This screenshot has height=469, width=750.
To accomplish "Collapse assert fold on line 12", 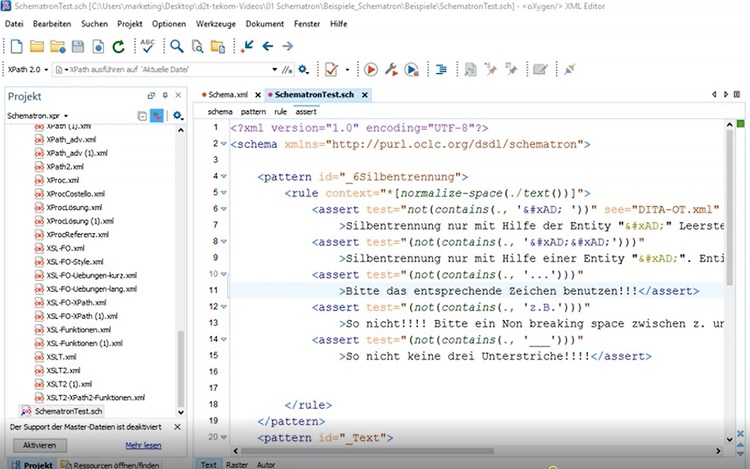I will [223, 306].
